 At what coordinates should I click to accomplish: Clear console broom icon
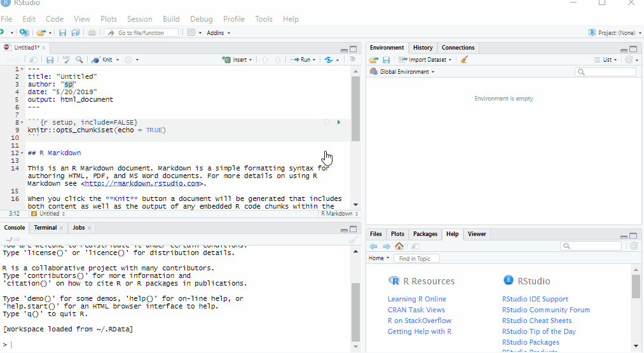point(352,240)
